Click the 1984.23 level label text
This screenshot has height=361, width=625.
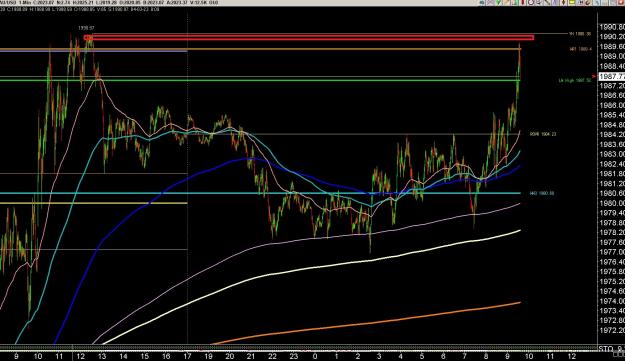tap(543, 134)
